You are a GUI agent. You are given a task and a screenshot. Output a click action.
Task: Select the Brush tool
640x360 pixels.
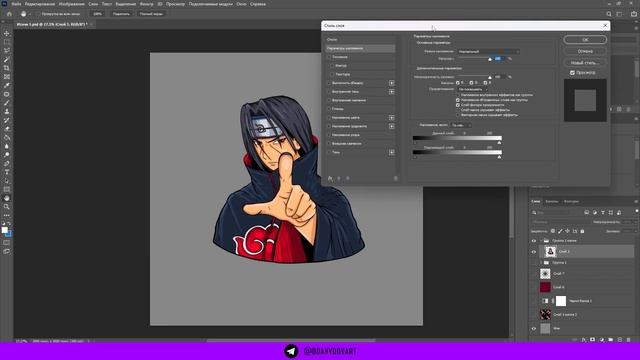point(7,103)
